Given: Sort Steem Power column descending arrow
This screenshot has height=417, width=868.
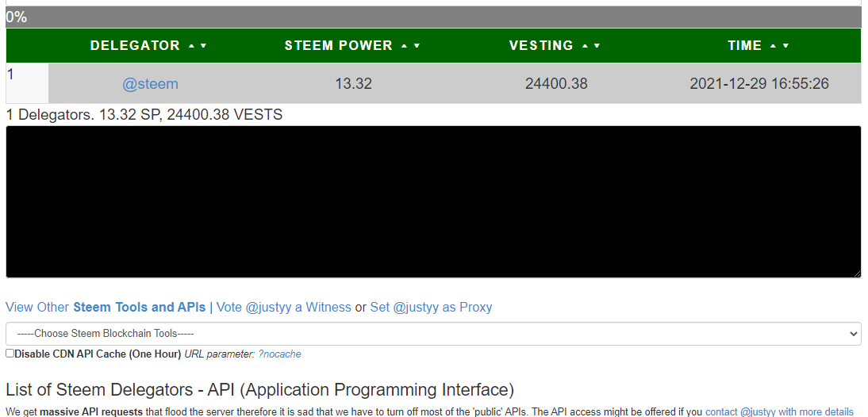Looking at the screenshot, I should click(x=417, y=46).
